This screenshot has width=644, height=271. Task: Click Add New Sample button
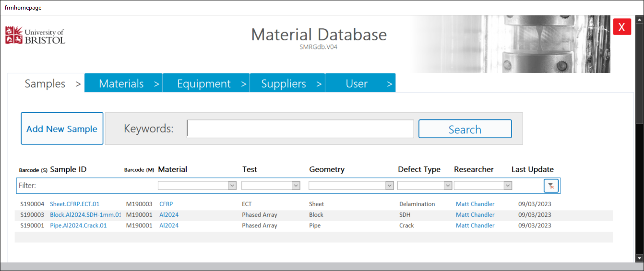[x=62, y=129]
